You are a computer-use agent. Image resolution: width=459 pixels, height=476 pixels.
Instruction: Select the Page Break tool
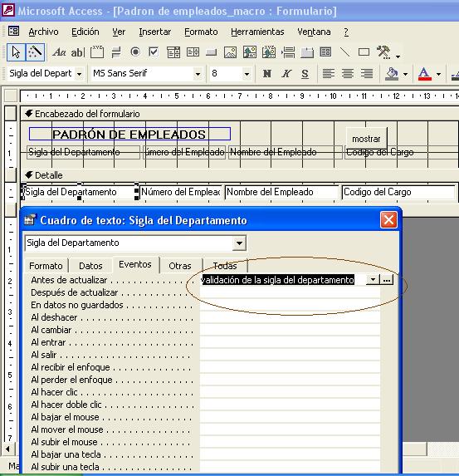(288, 52)
